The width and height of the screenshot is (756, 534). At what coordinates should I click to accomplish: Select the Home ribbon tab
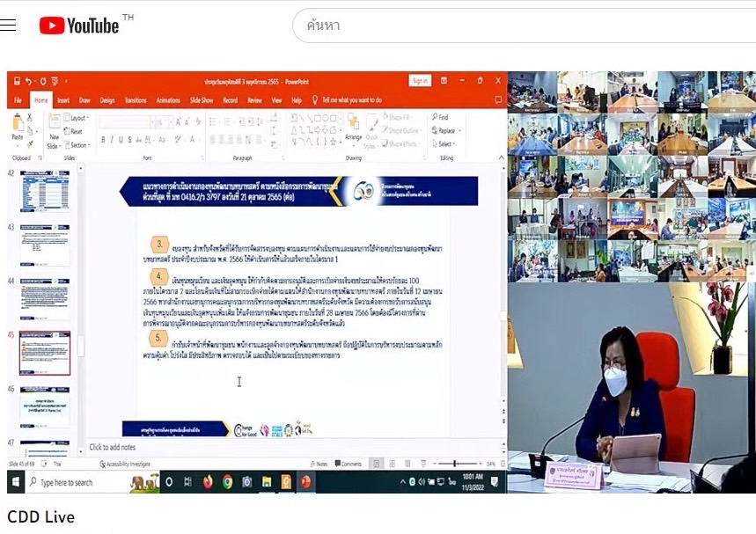click(41, 100)
